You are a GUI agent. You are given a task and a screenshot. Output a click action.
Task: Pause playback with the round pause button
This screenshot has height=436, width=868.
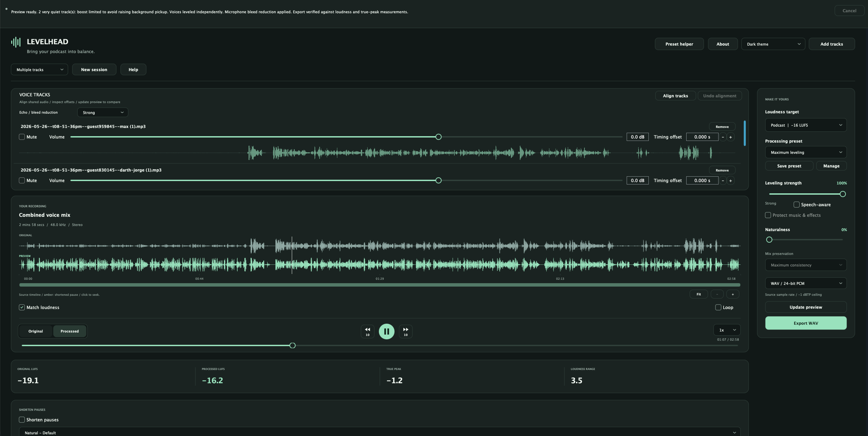386,331
